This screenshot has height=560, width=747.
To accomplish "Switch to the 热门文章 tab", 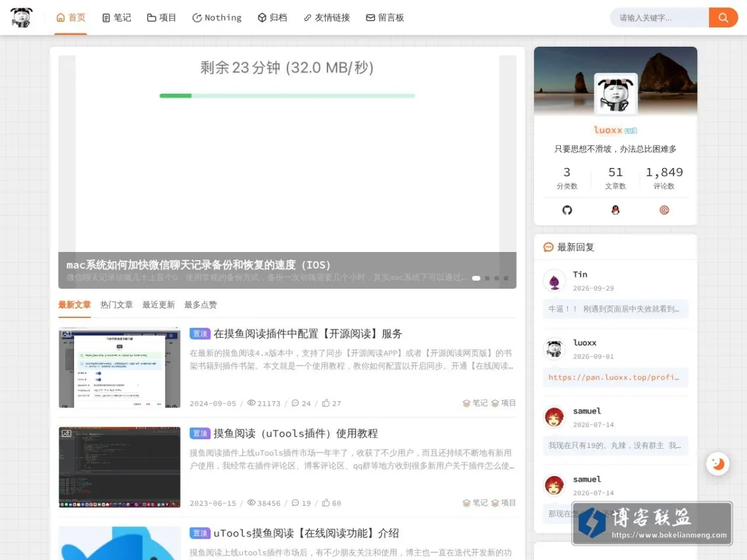I will (x=116, y=305).
